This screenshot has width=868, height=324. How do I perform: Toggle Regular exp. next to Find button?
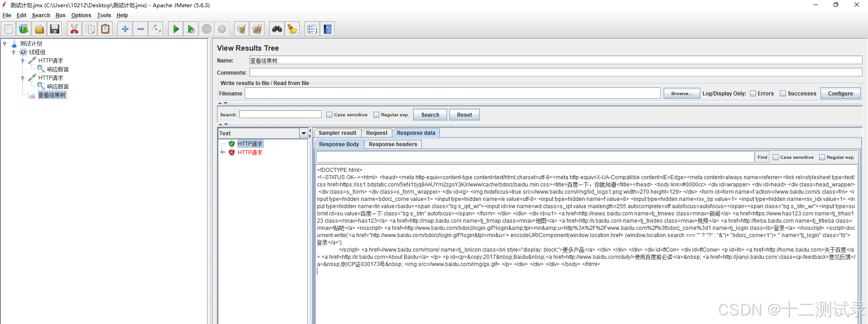click(822, 157)
